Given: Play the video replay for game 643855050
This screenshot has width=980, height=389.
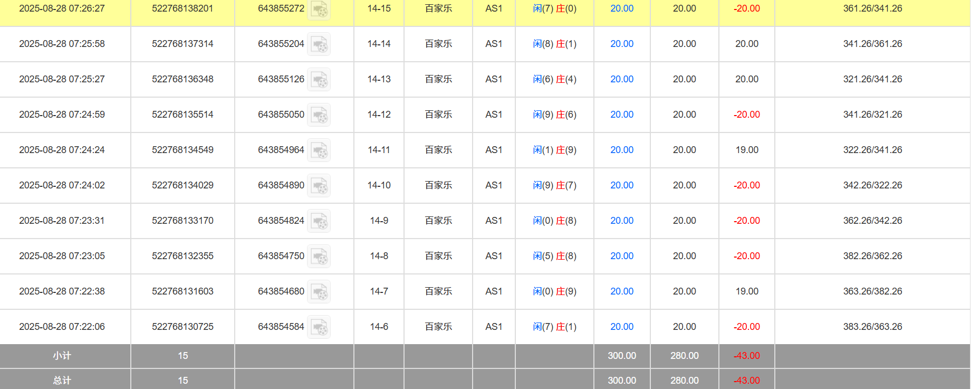Looking at the screenshot, I should (319, 115).
